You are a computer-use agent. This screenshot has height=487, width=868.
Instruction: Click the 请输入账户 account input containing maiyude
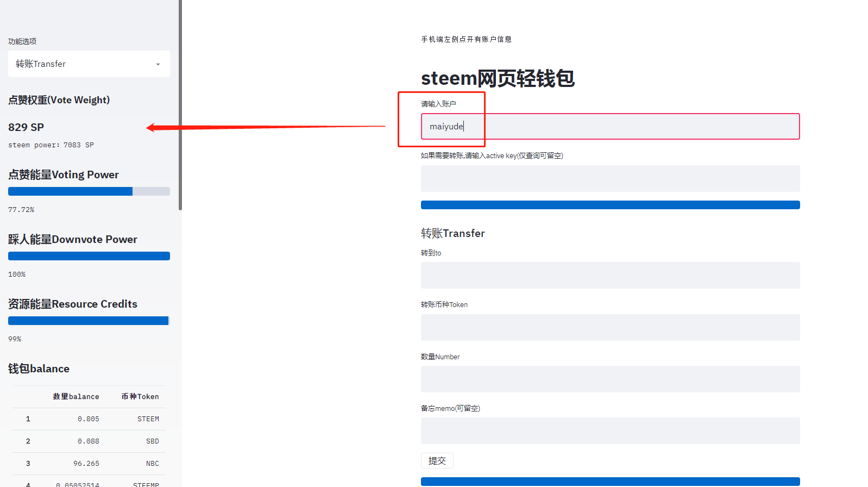coord(610,127)
